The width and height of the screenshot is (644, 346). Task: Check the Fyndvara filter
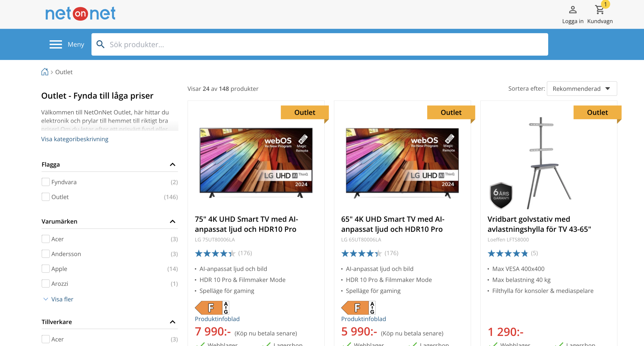46,182
